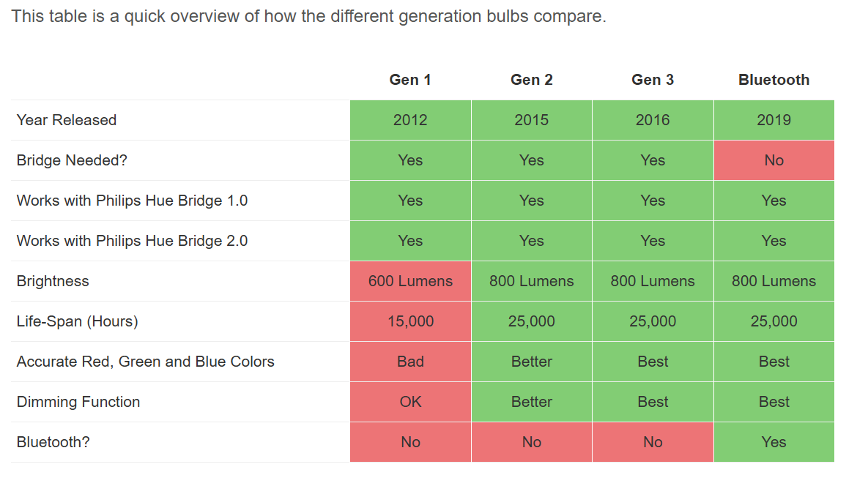Click the "Year Released" row label
This screenshot has width=868, height=486.
pos(67,120)
